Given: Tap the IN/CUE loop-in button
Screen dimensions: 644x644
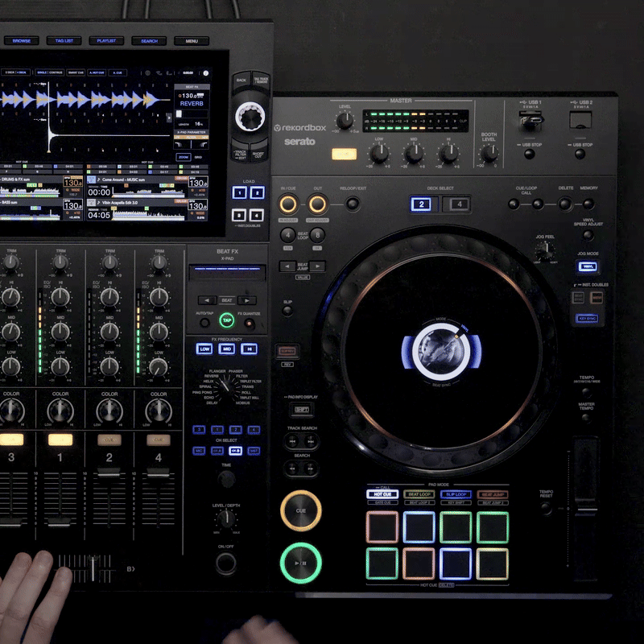Looking at the screenshot, I should point(288,204).
